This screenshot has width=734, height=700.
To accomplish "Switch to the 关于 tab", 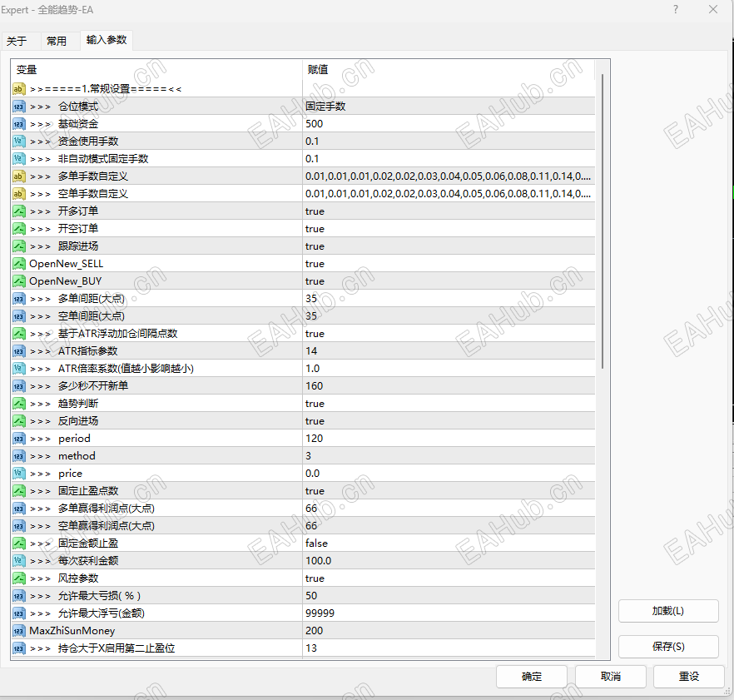I will point(19,40).
